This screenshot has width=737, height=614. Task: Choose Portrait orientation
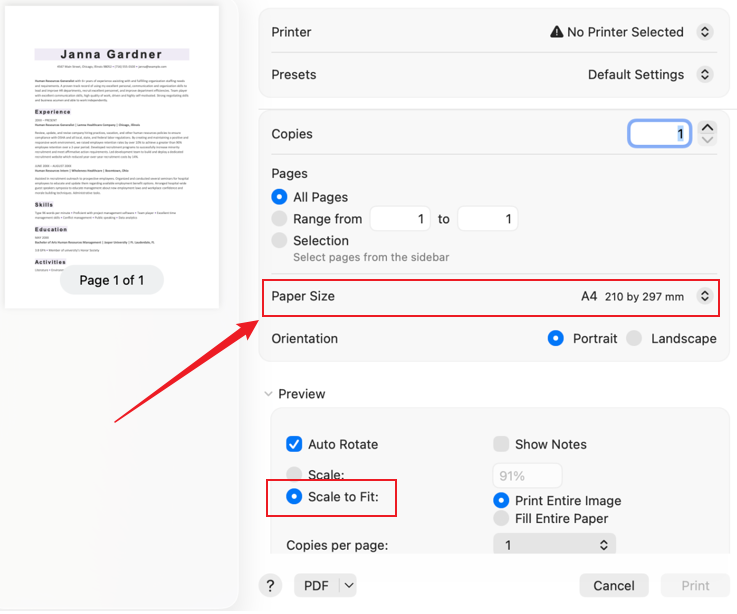coord(556,338)
